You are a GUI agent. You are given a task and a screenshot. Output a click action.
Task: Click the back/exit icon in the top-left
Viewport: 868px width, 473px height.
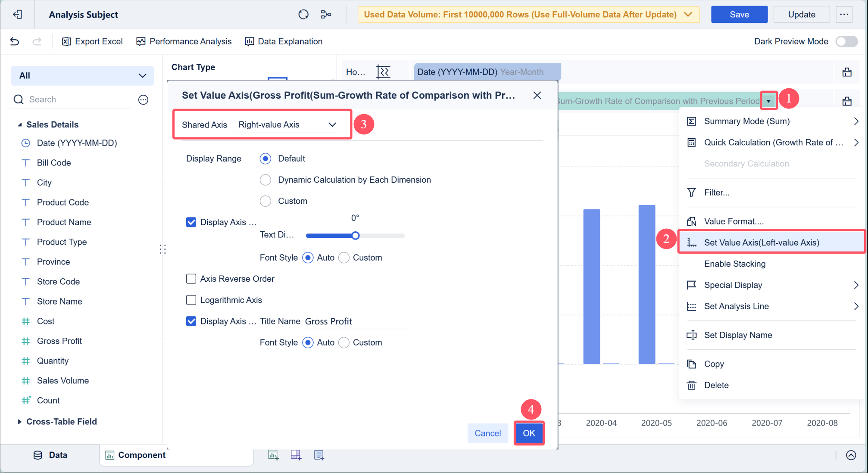(18, 14)
